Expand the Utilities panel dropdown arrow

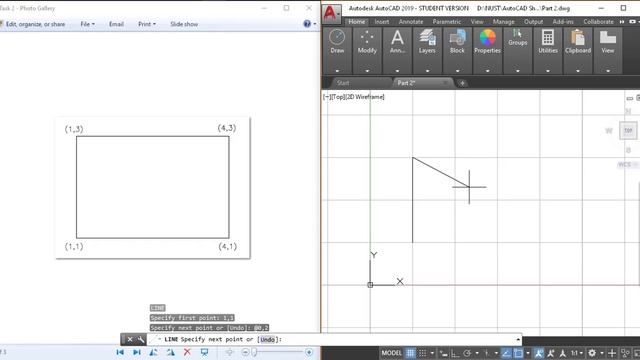tap(548, 71)
